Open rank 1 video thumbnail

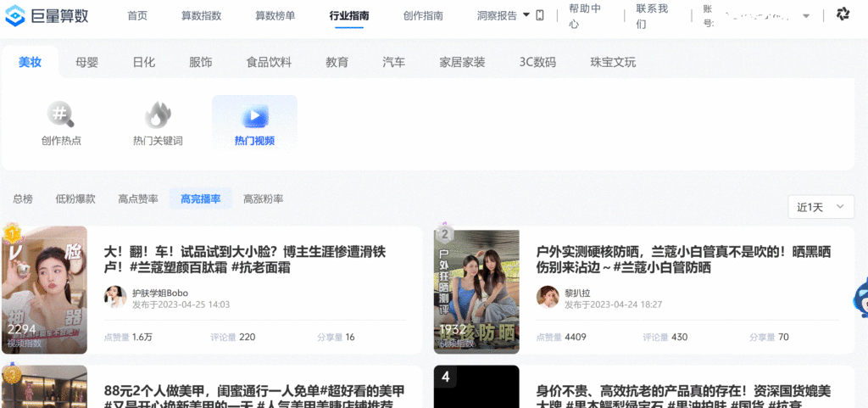point(44,289)
